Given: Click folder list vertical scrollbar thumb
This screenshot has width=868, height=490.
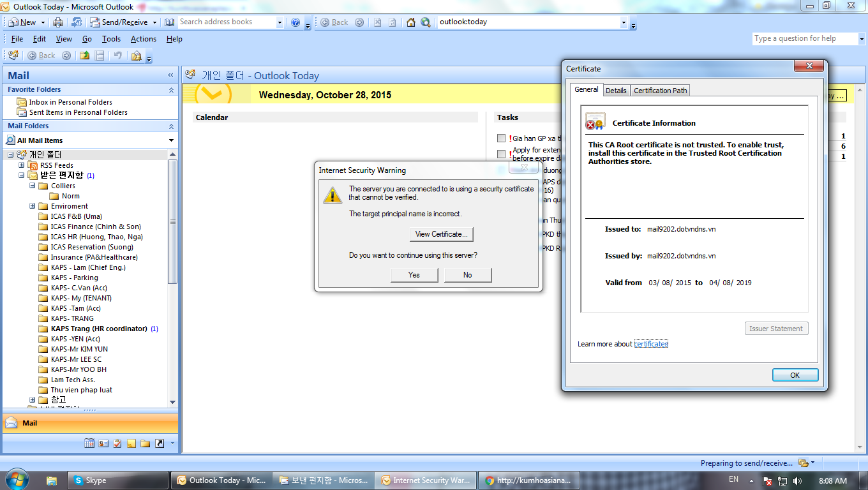Looking at the screenshot, I should click(172, 221).
